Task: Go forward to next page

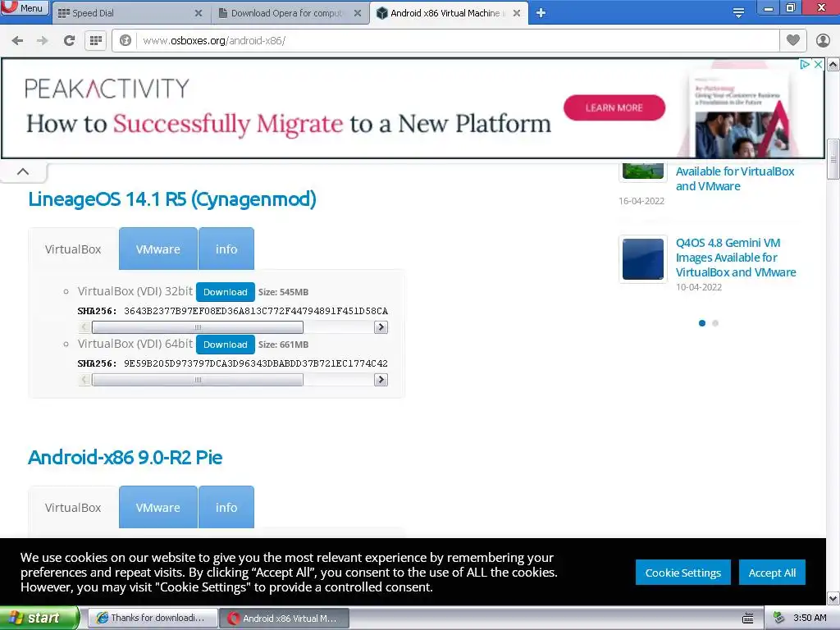Action: coord(43,41)
